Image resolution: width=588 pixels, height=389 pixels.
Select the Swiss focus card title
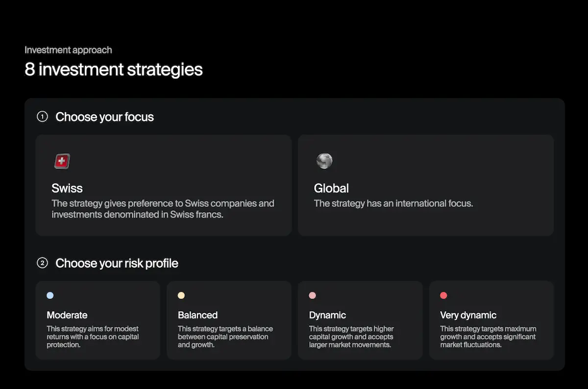[x=67, y=188]
